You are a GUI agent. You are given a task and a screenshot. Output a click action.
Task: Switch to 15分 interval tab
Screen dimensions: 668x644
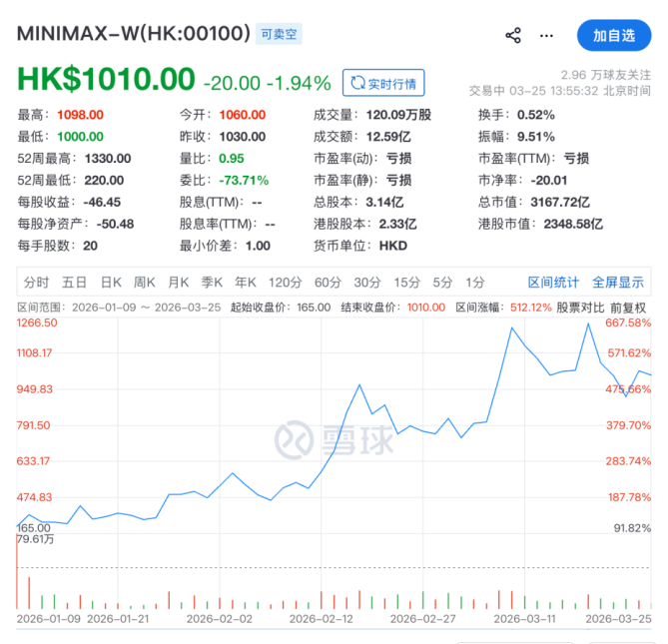point(406,282)
